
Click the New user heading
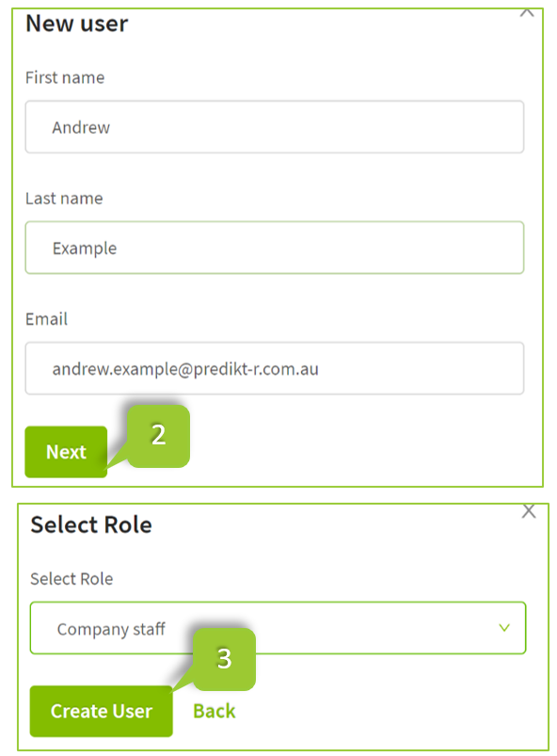(x=76, y=24)
